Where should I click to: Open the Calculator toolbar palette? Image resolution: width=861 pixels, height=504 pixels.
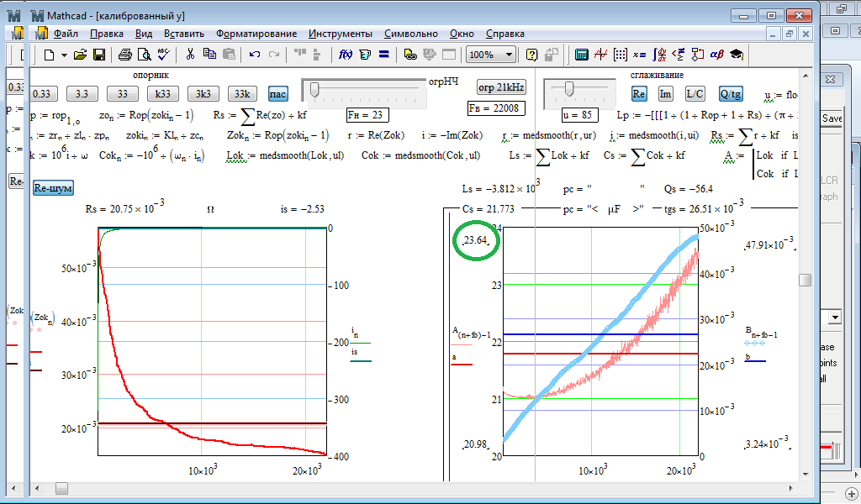point(581,55)
